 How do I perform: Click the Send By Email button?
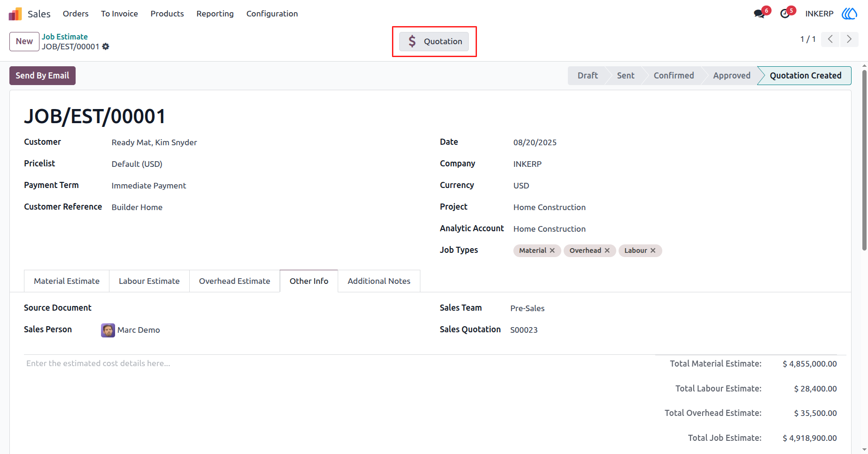click(42, 76)
